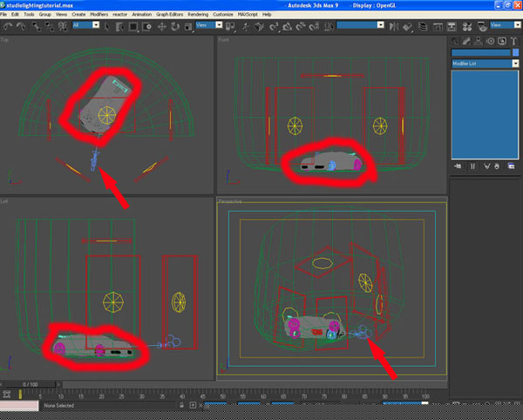Click the Undo arrow in main toolbar
The image size is (523, 420).
8,26
